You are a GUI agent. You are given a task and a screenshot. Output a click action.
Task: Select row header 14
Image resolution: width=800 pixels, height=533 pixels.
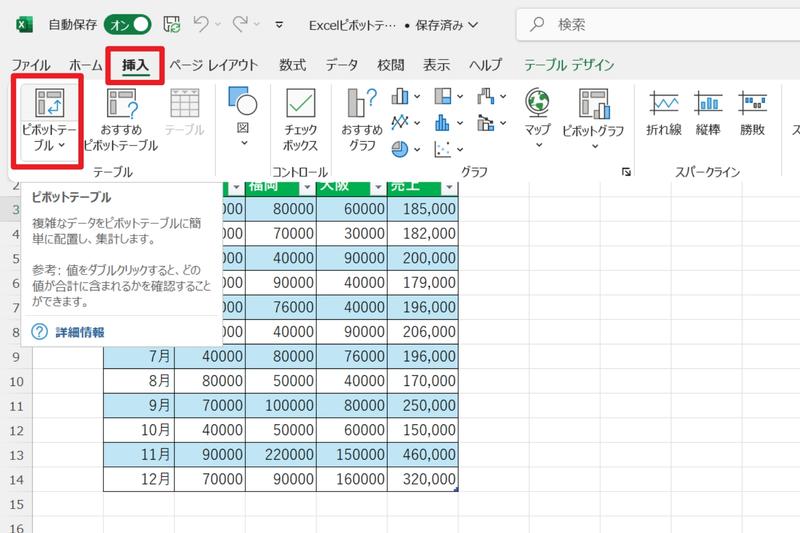click(x=16, y=479)
